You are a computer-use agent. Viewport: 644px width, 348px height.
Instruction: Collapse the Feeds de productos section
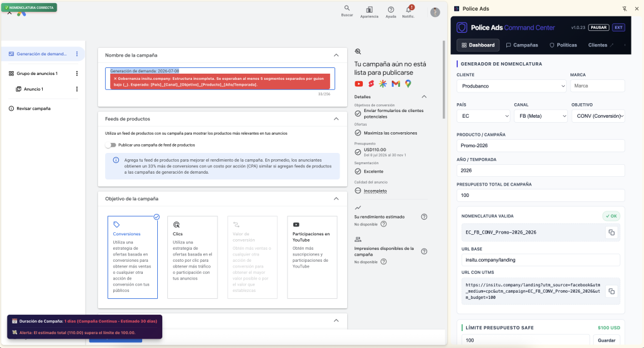tap(336, 119)
